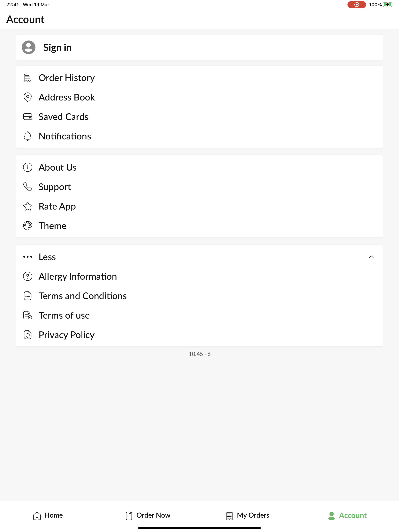Tap the Address Book location pin icon
The height and width of the screenshot is (532, 399).
coord(28,97)
